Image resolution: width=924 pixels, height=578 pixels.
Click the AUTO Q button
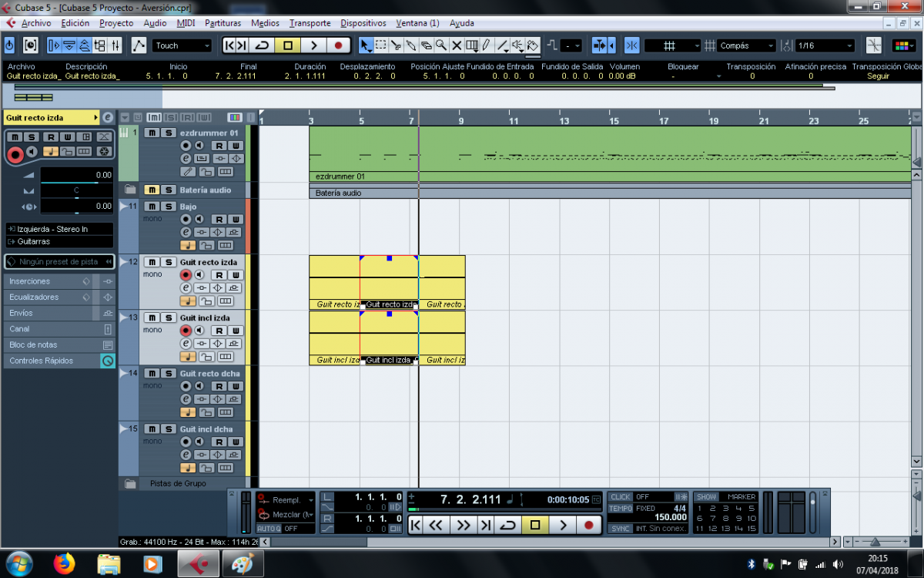(x=268, y=529)
